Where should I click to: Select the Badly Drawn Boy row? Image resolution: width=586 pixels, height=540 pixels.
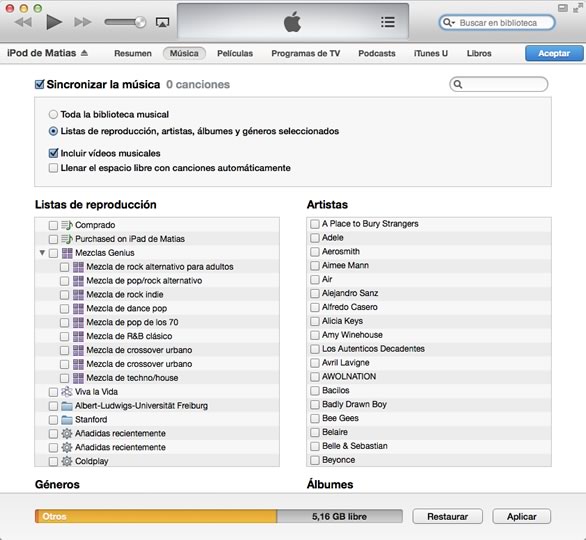pos(429,405)
